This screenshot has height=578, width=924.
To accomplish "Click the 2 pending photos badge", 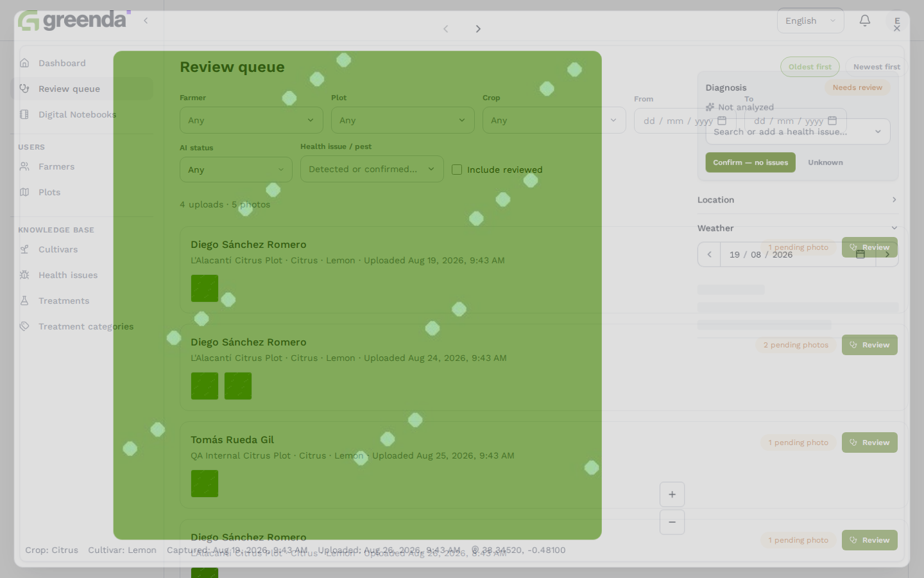I will [796, 345].
